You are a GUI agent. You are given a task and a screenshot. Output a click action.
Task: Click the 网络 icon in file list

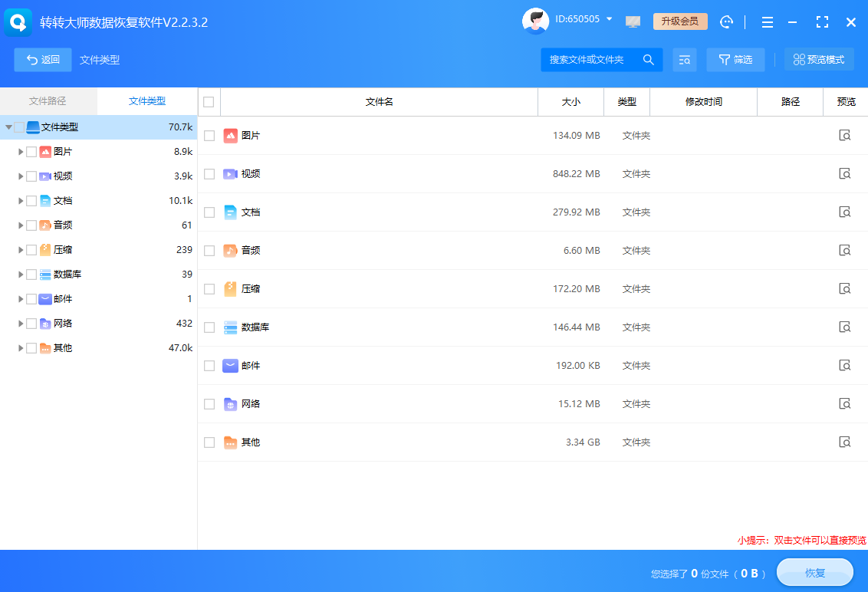coord(230,403)
